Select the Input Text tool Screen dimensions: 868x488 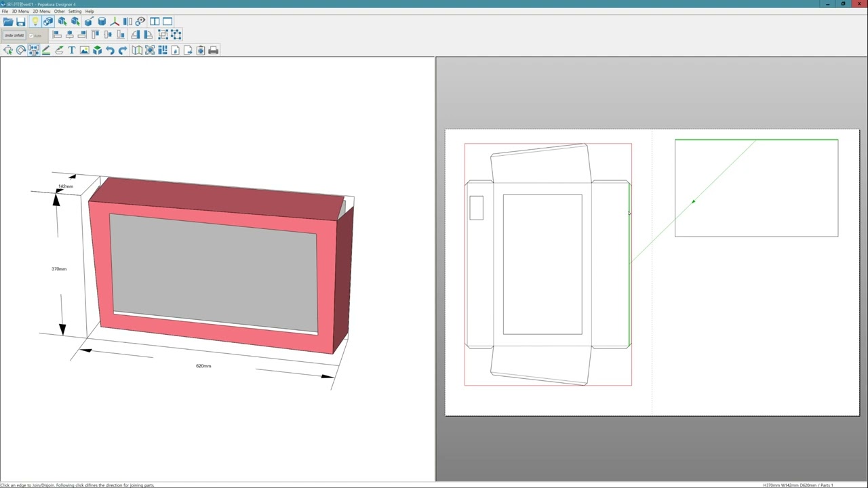point(71,50)
